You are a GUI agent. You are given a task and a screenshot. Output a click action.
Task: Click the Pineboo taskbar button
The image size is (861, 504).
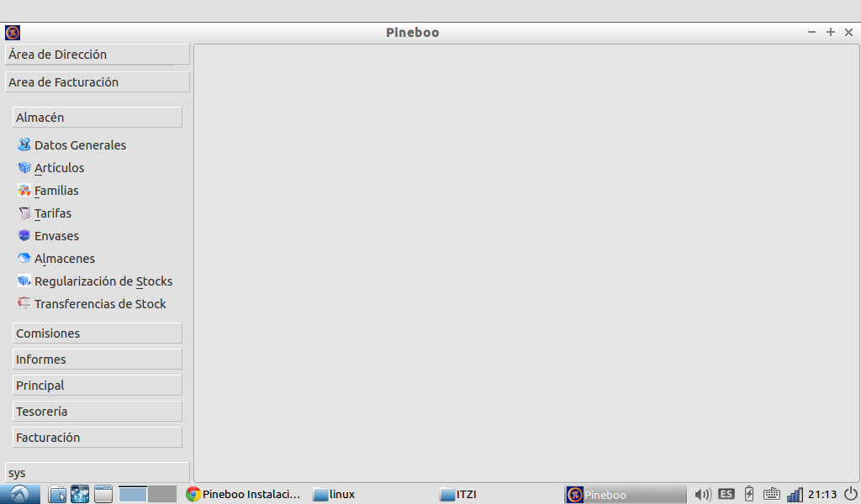coord(626,494)
